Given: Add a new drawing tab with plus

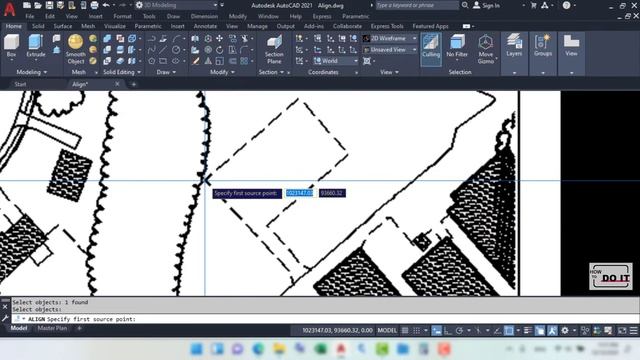Looking at the screenshot, I should tap(133, 84).
